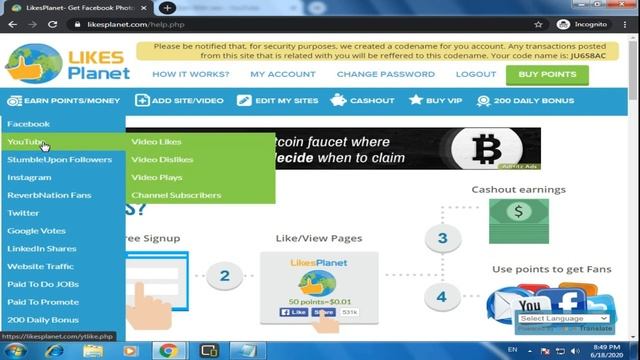Image resolution: width=640 pixels, height=360 pixels.
Task: Click the Bitcoin coin ad image
Action: click(x=487, y=149)
